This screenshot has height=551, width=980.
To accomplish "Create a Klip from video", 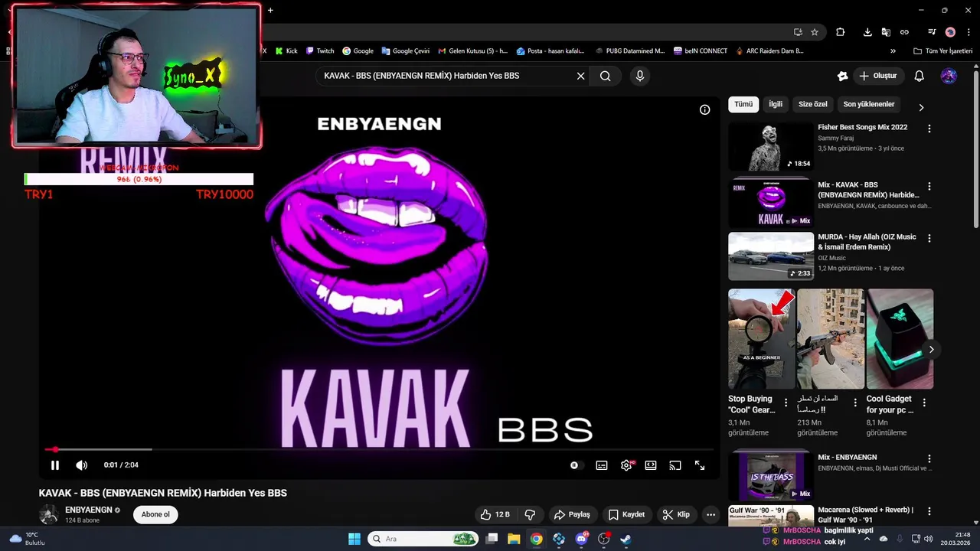I will (677, 514).
